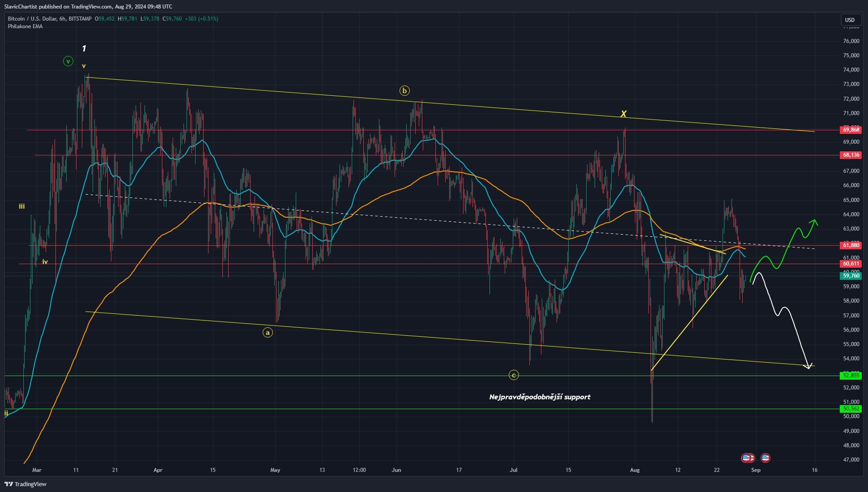The height and width of the screenshot is (492, 868).
Task: Click the 52,855 green price label
Action: click(x=851, y=375)
